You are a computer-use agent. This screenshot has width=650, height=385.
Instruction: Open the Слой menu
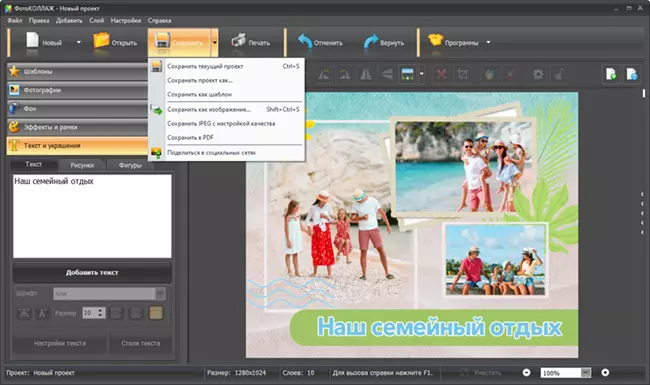tap(97, 20)
